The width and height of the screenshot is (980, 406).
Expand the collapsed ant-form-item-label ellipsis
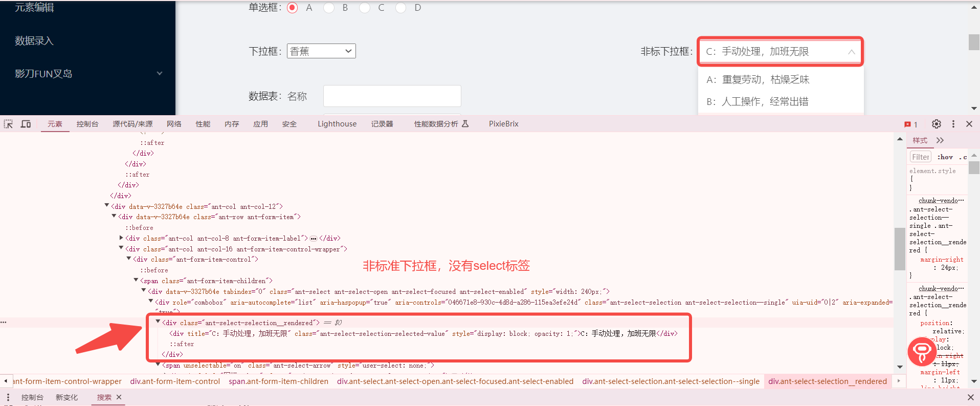tap(314, 239)
